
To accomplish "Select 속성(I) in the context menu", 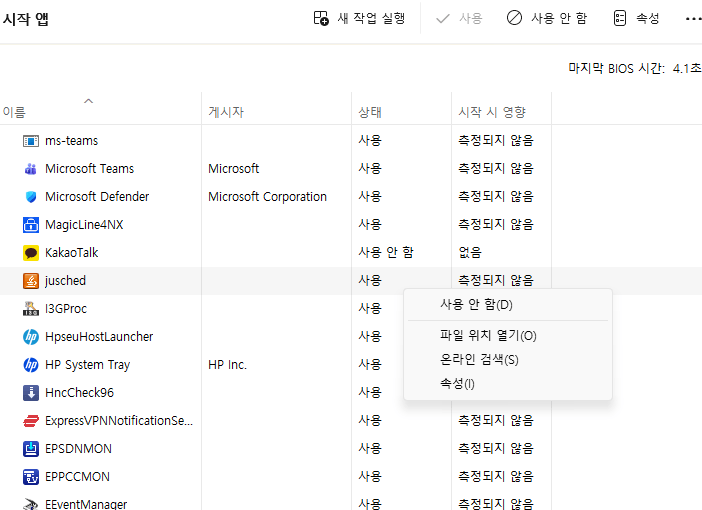I will point(457,384).
